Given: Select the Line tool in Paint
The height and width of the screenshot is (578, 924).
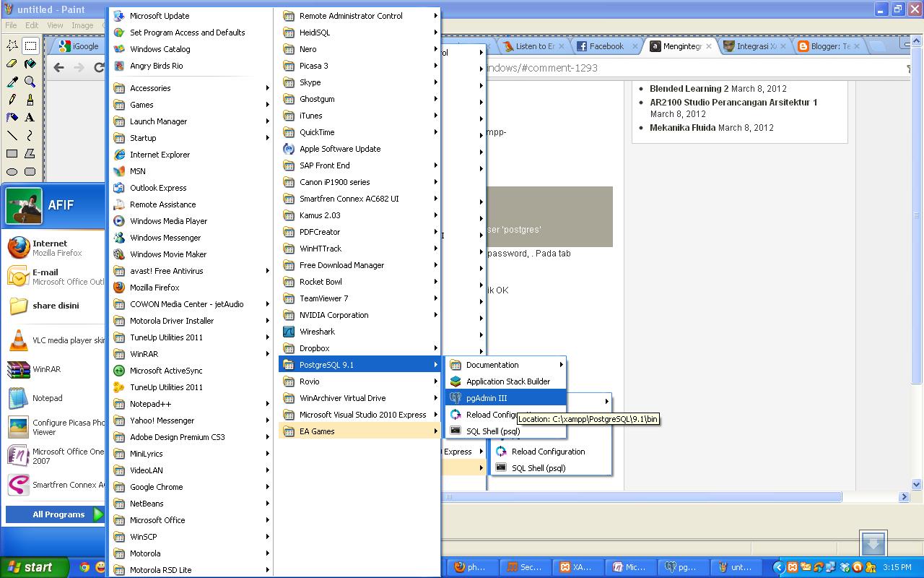Looking at the screenshot, I should tap(12, 136).
